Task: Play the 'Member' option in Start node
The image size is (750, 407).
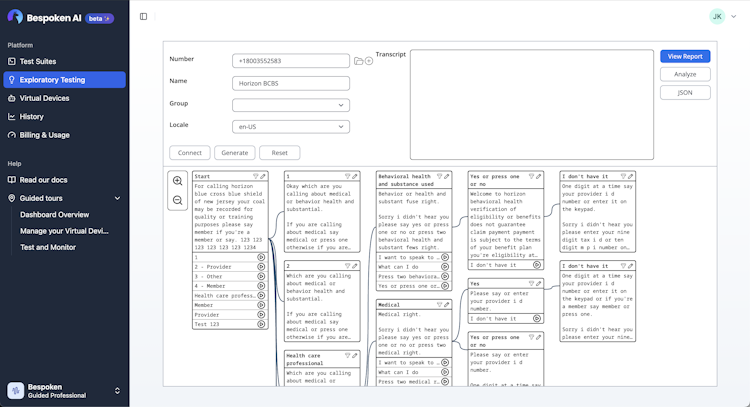Action: tap(261, 305)
